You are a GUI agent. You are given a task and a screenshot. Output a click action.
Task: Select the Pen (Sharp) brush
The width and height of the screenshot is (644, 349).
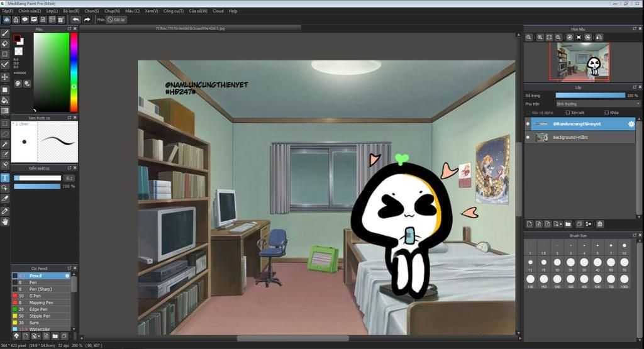click(41, 289)
